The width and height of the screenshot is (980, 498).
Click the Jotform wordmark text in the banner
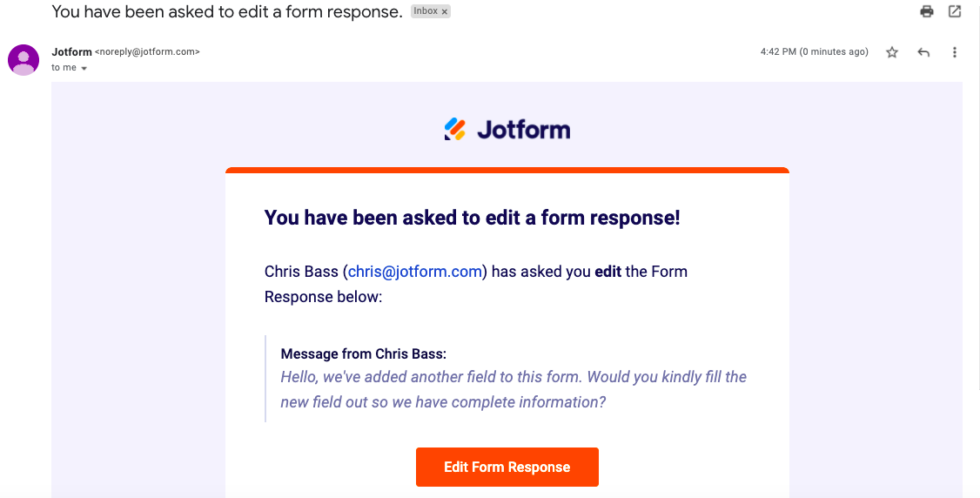click(x=523, y=131)
